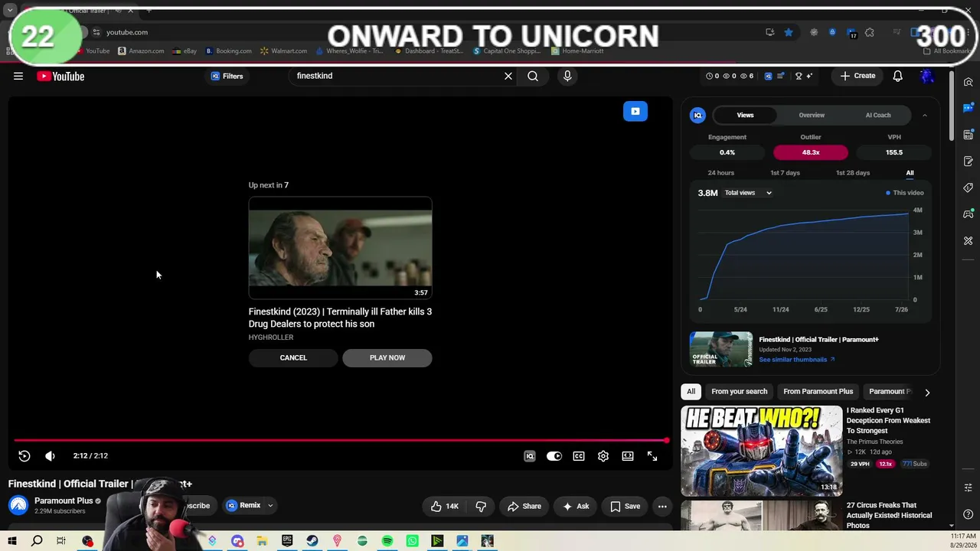Expand the Remix dropdown arrow
Screen dimensions: 980x551
[x=270, y=506]
